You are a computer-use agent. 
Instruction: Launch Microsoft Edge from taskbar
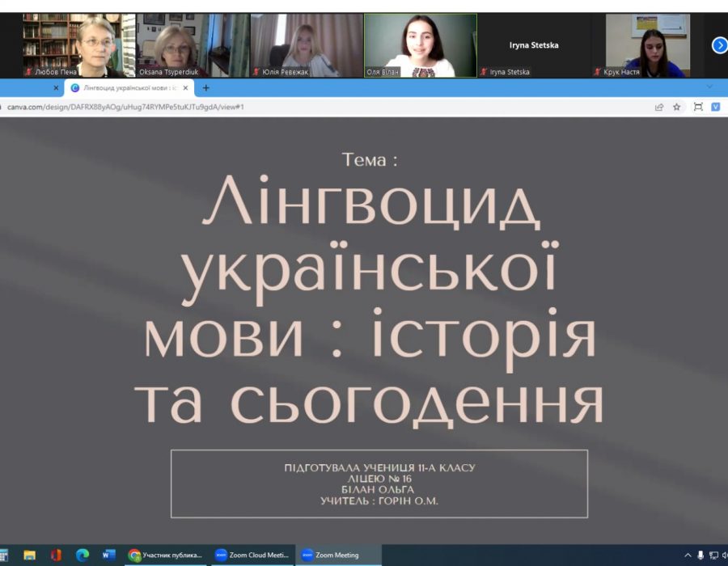(x=83, y=555)
